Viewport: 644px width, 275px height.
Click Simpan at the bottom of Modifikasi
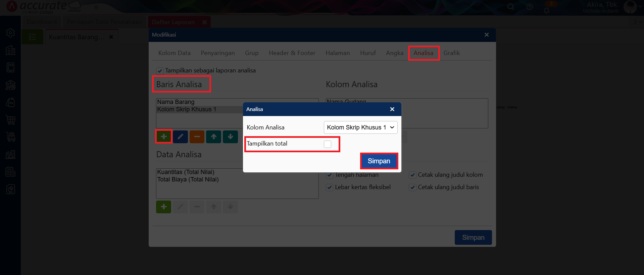[473, 237]
